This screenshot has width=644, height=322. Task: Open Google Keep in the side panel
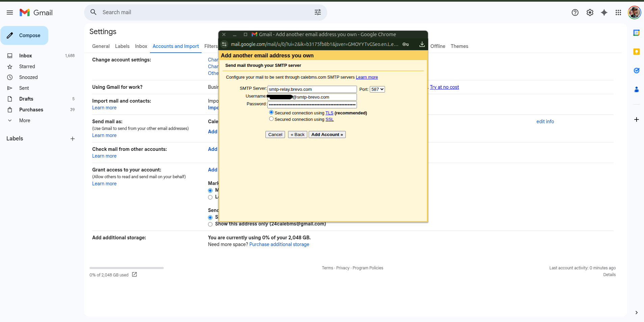[637, 52]
